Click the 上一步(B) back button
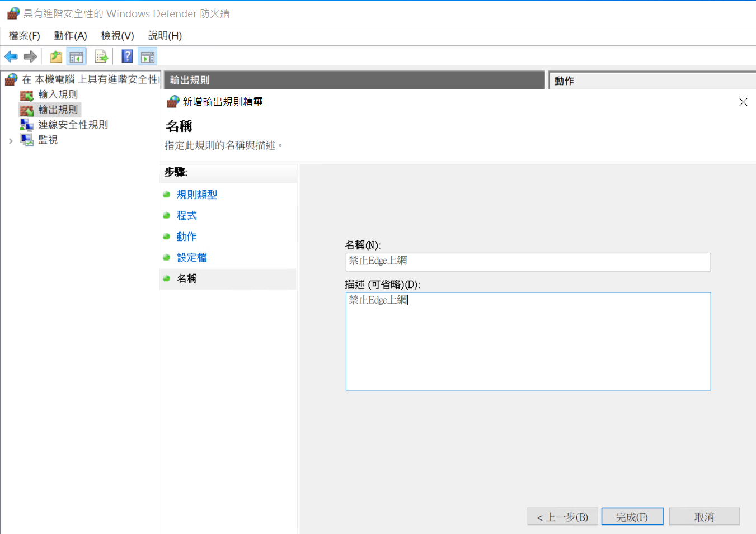Screen dimensions: 756x534 [562, 517]
